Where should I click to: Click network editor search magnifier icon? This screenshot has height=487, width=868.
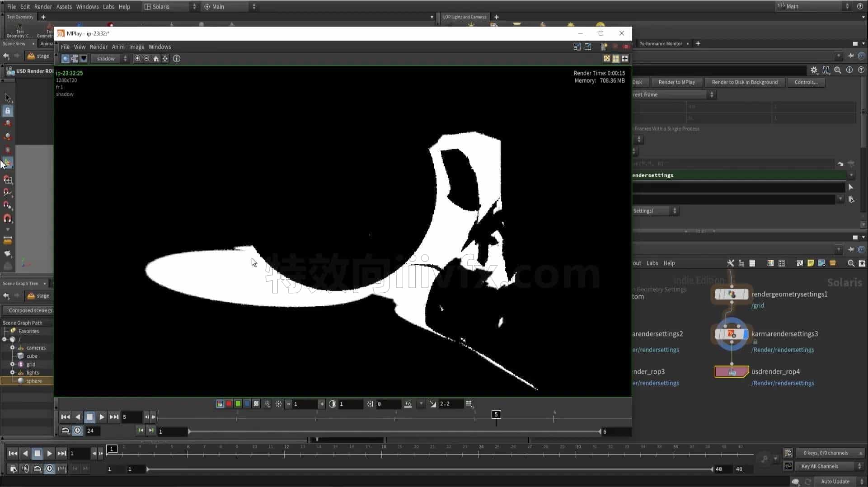coord(851,263)
